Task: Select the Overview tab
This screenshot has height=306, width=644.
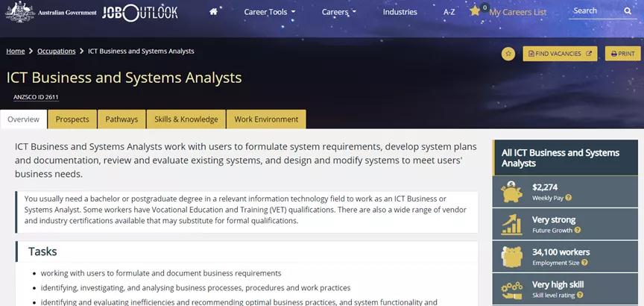Action: coord(23,119)
